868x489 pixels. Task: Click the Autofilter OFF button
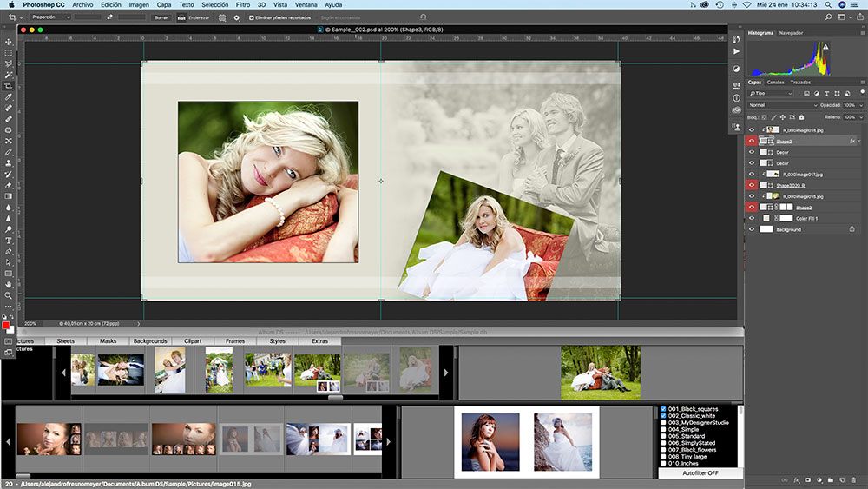pyautogui.click(x=700, y=473)
